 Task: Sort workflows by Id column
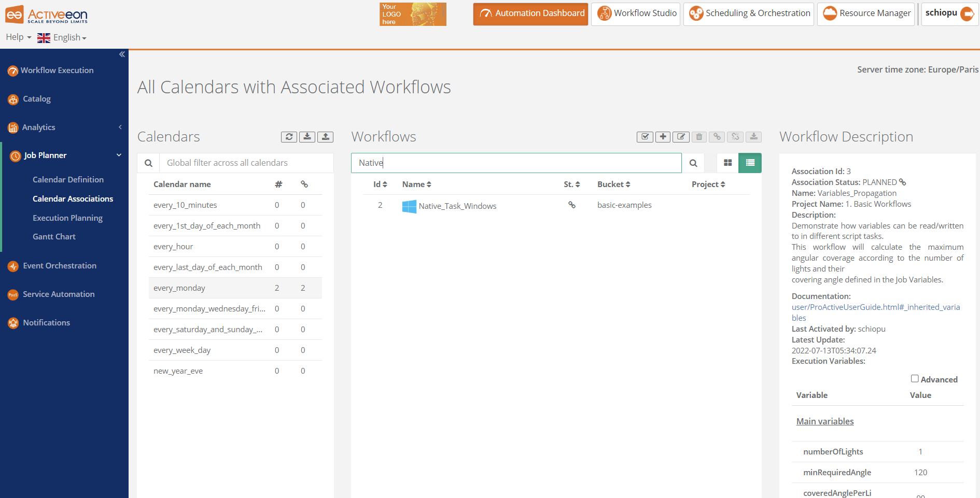click(x=380, y=184)
